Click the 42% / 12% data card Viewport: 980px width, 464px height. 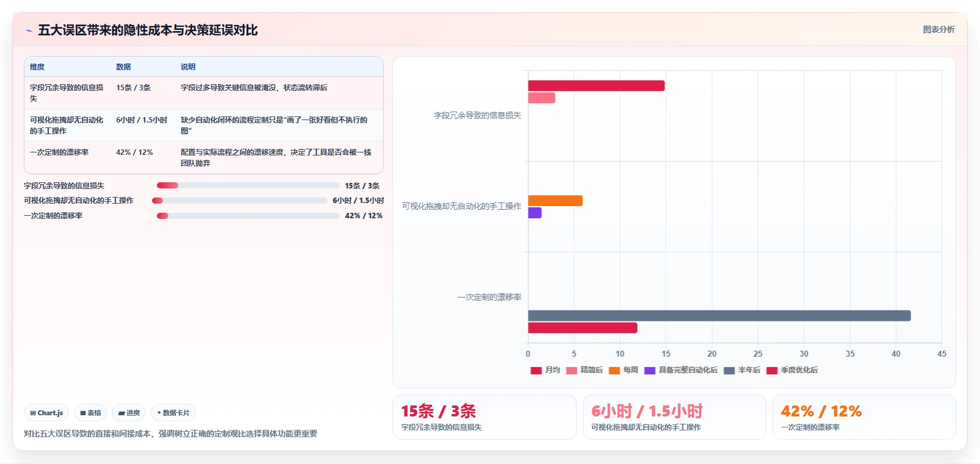[864, 417]
